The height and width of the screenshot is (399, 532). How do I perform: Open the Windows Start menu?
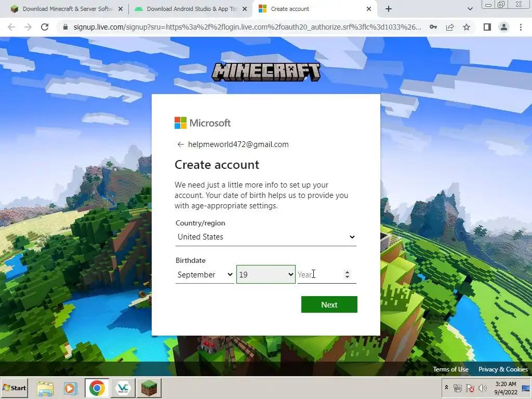point(14,388)
